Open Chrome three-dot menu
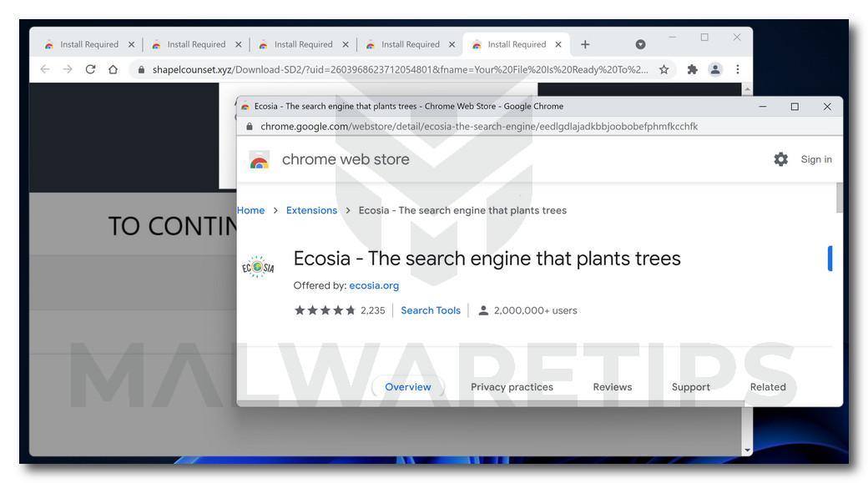868x483 pixels. (737, 69)
